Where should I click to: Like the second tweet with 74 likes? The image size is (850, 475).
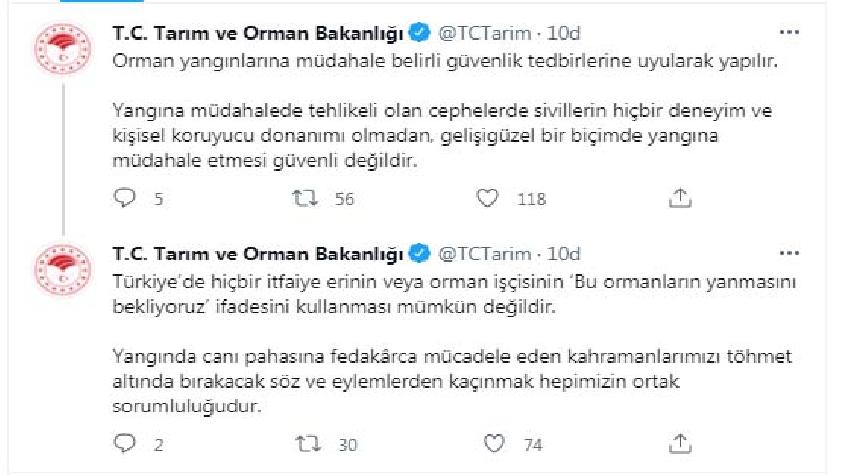click(x=494, y=444)
